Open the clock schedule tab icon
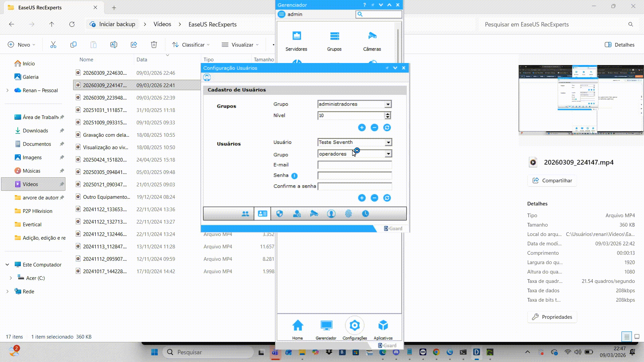This screenshot has width=644, height=362. click(365, 214)
